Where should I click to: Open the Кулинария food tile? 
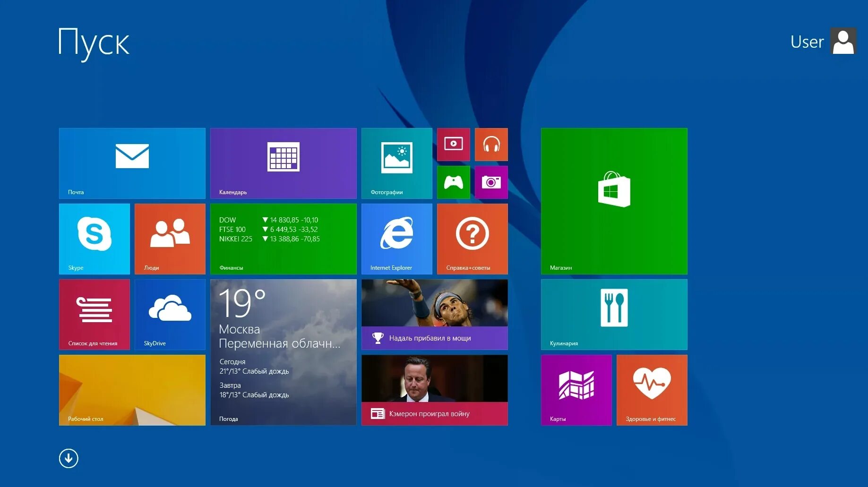614,314
